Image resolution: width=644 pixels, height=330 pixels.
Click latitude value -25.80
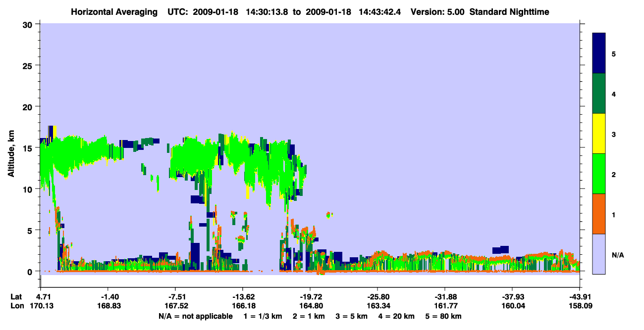pos(377,296)
